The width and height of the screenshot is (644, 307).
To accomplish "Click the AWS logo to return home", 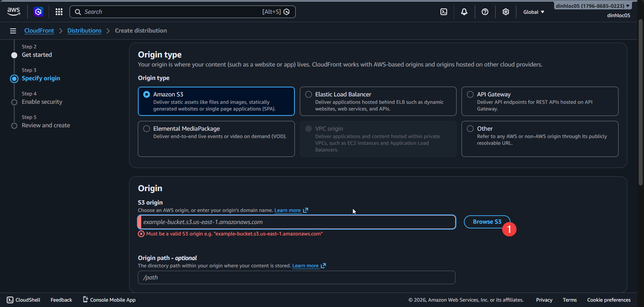I will 13,11.
